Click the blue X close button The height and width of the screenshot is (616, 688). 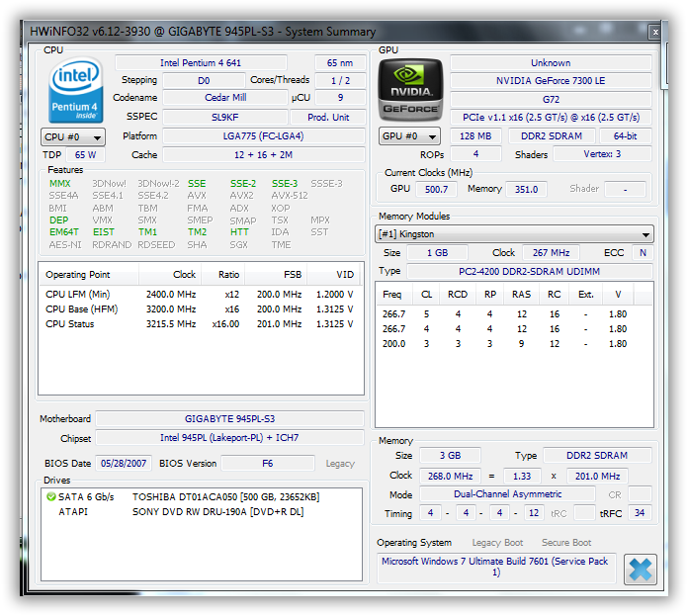[x=641, y=570]
